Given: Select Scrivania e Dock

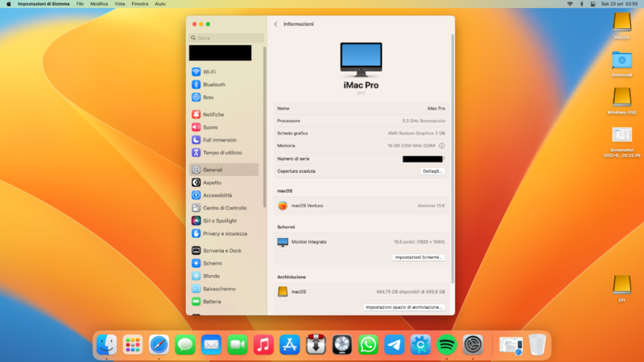Looking at the screenshot, I should click(x=224, y=250).
